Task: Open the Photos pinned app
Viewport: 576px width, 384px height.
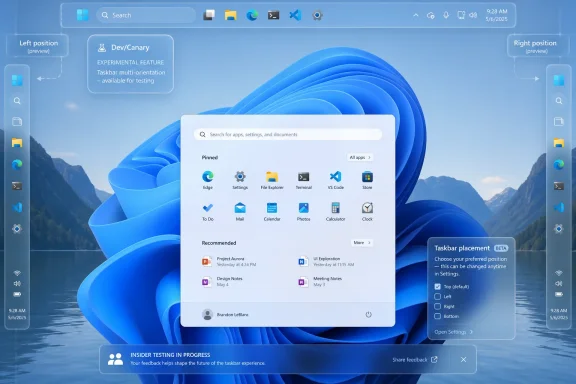Action: coord(303,211)
